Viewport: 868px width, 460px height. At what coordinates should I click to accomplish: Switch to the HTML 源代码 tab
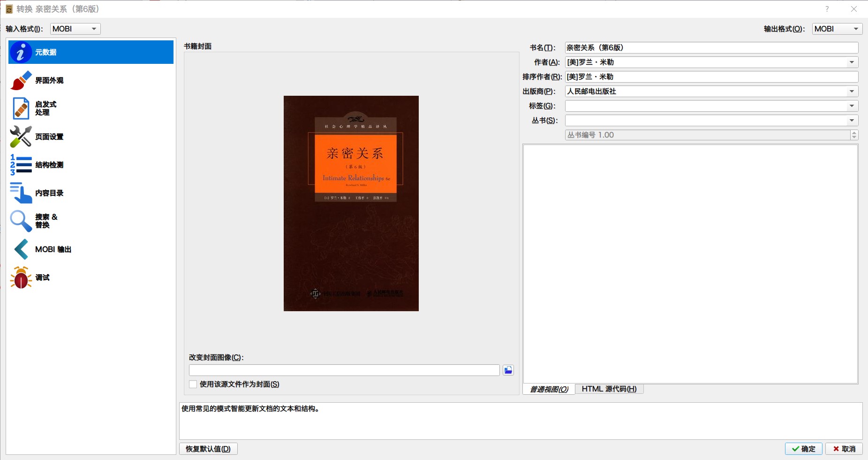(609, 389)
